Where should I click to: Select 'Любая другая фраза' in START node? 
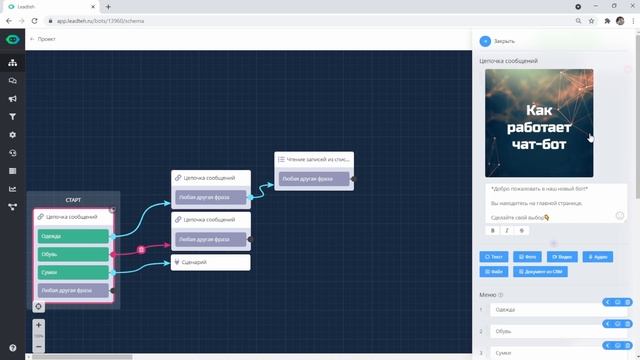pos(73,291)
